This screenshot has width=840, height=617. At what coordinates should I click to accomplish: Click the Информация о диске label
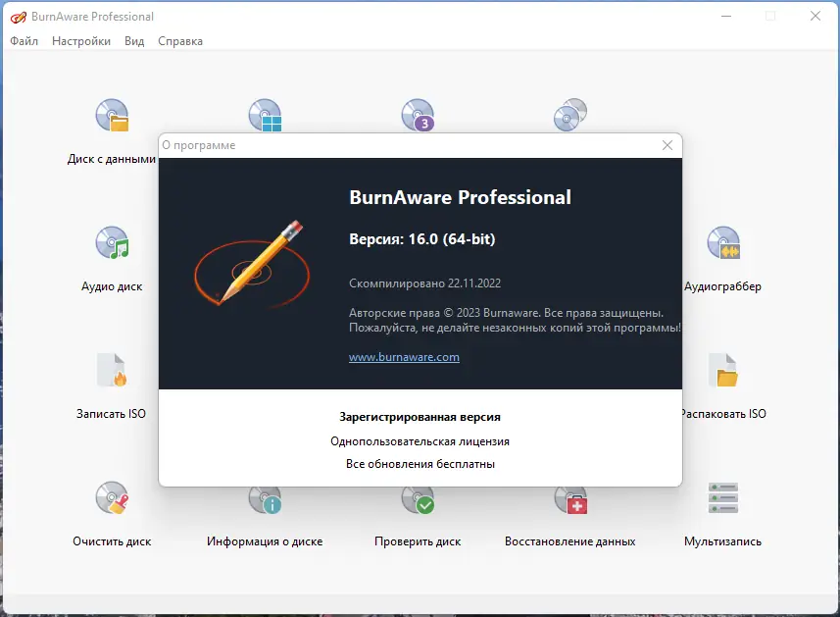(x=265, y=541)
